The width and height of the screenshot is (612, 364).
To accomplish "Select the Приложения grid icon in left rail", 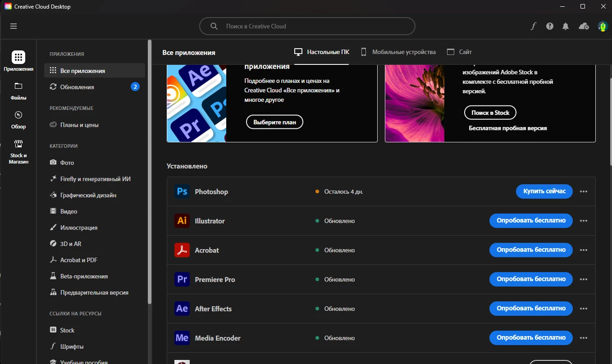I will [18, 57].
